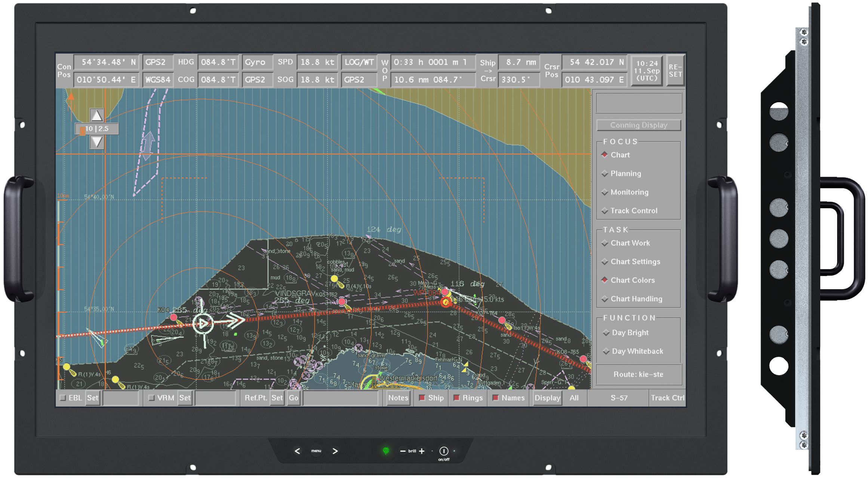Select the Chart focus option
This screenshot has height=479, width=868.
(x=616, y=155)
